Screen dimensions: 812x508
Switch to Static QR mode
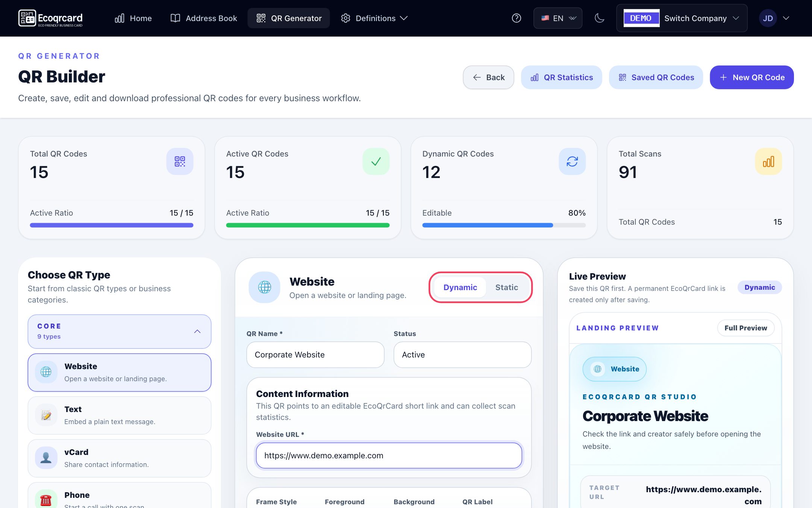(x=506, y=287)
